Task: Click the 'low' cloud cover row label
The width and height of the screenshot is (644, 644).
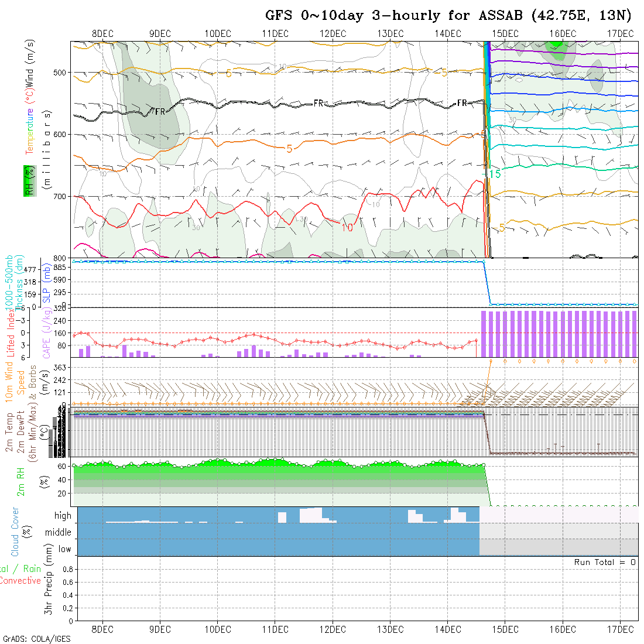Action: pos(65,549)
